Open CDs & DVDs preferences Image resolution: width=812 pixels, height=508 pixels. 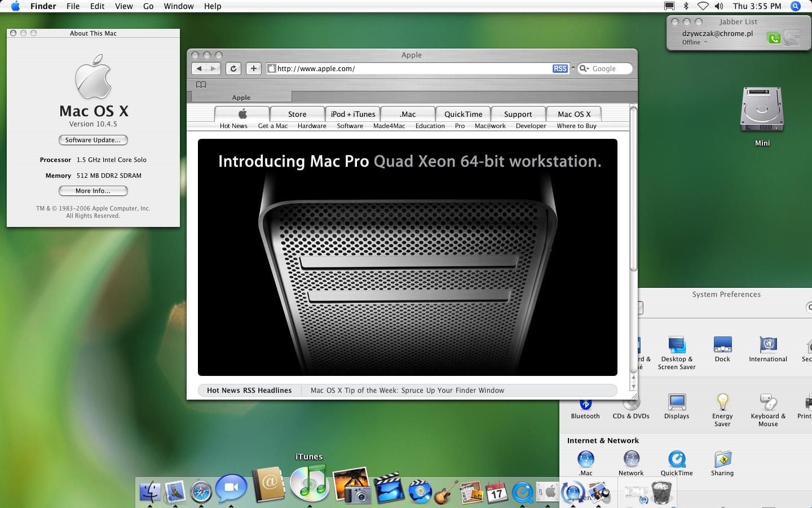point(631,410)
